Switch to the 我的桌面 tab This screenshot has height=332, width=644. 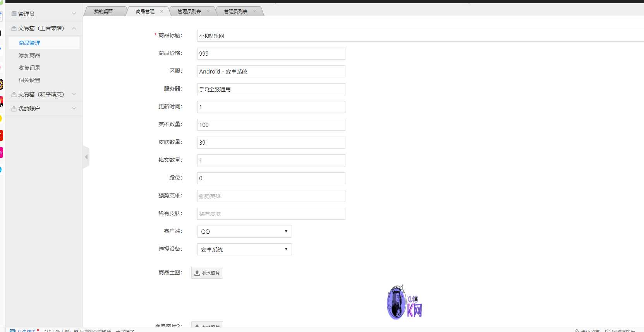(x=103, y=12)
